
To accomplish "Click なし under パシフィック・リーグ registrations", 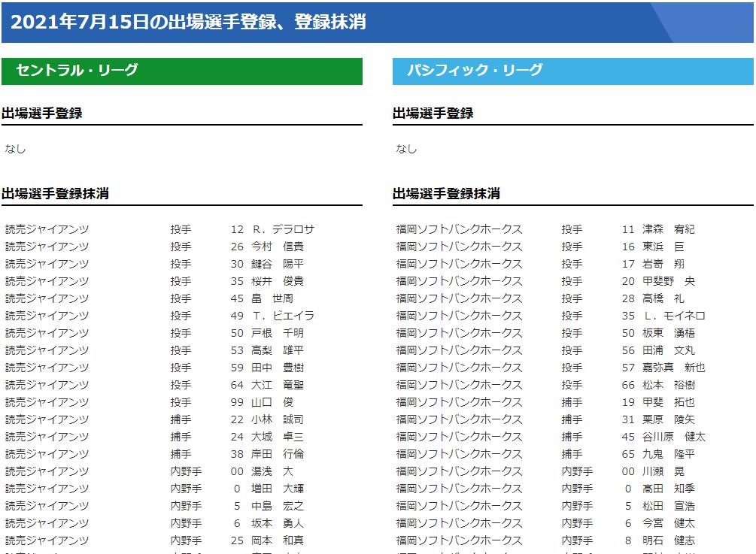I will click(406, 149).
